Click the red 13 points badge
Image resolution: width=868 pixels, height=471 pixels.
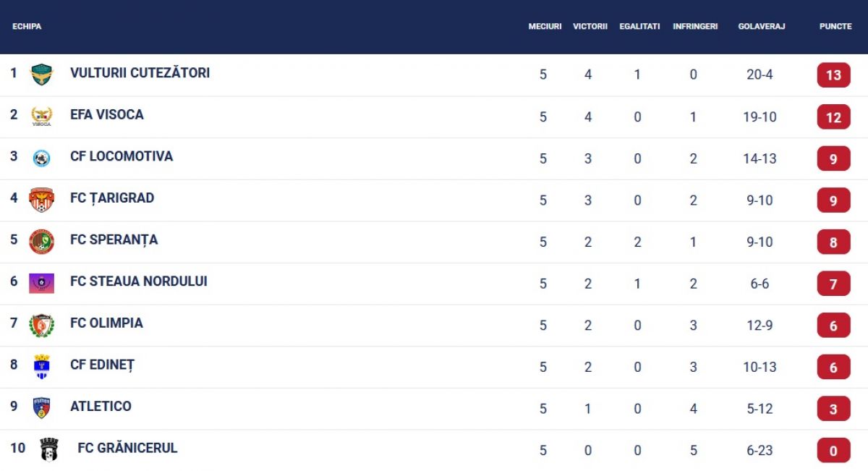pyautogui.click(x=833, y=75)
